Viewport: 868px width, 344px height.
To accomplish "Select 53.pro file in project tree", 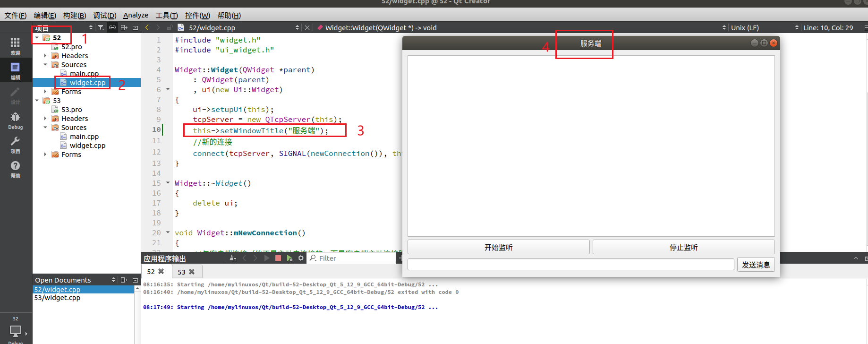I will 71,109.
